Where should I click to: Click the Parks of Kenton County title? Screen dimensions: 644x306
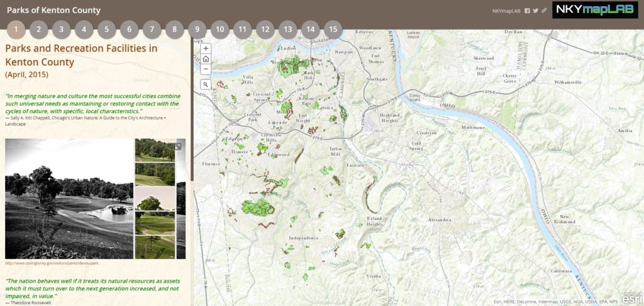(53, 11)
